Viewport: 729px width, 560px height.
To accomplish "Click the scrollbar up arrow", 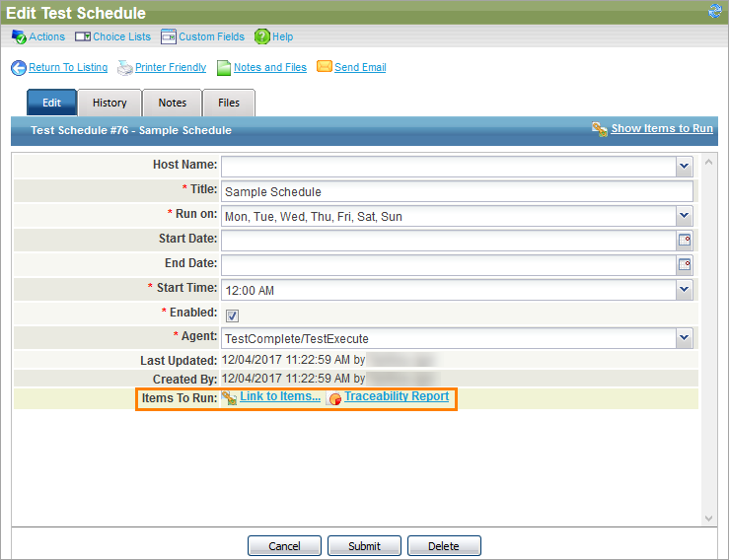I will [708, 163].
